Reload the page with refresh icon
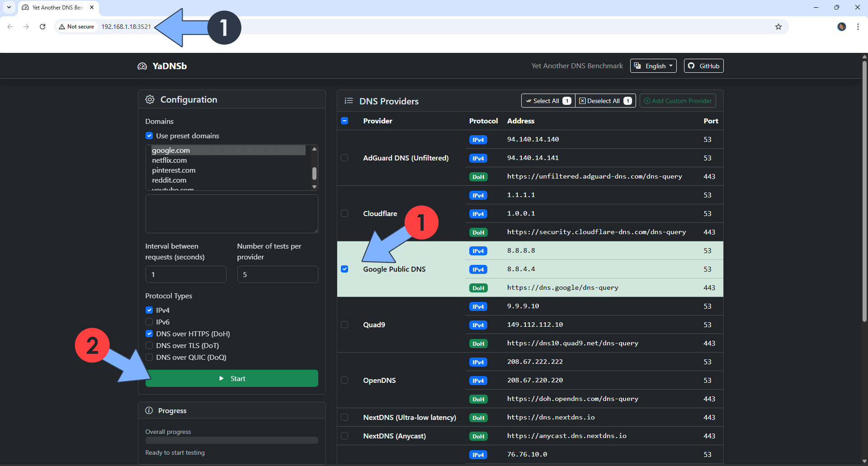The height and width of the screenshot is (466, 868). pyautogui.click(x=42, y=27)
